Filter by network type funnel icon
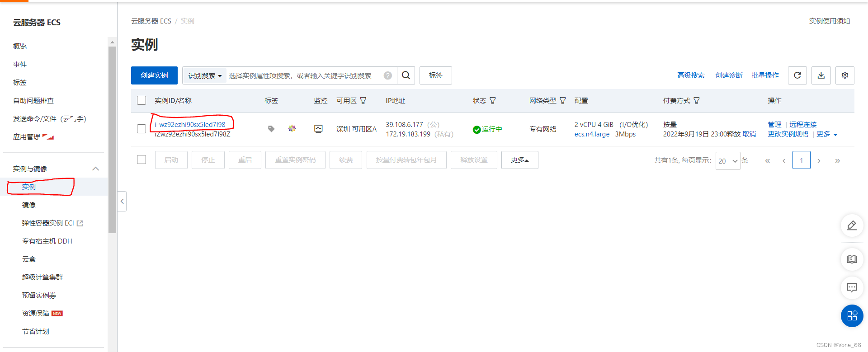Viewport: 868px width, 352px height. pos(563,100)
